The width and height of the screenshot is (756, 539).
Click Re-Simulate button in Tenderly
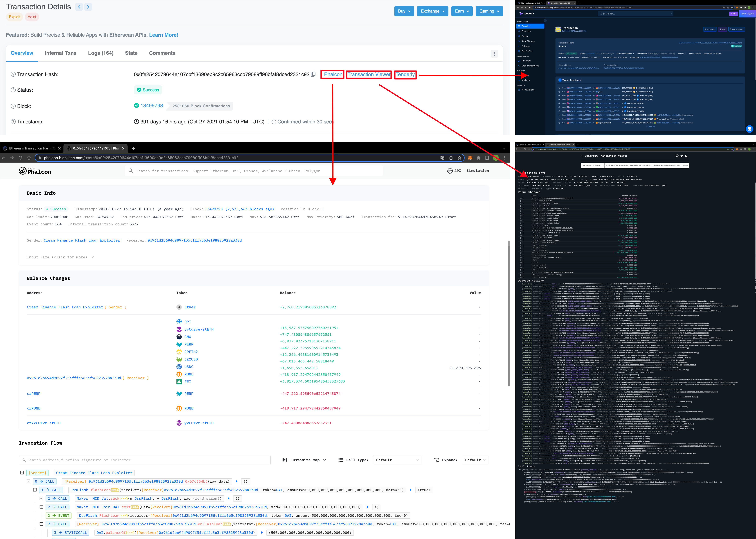coord(710,29)
